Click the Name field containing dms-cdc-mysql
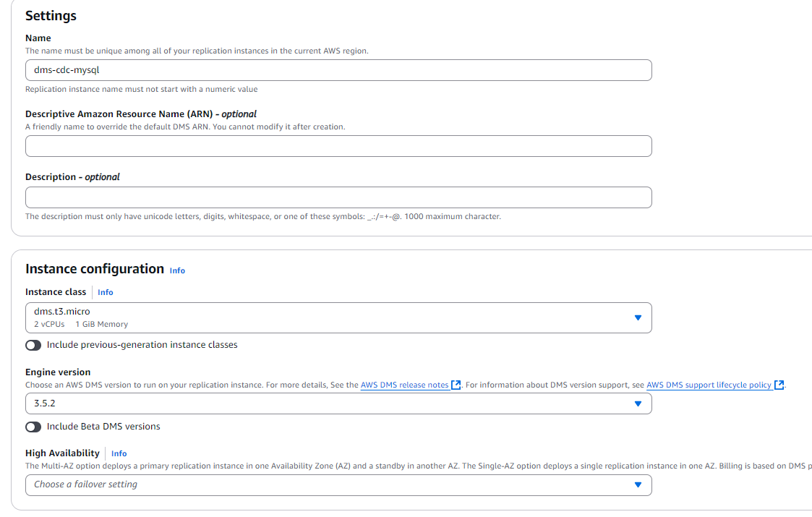 [338, 70]
